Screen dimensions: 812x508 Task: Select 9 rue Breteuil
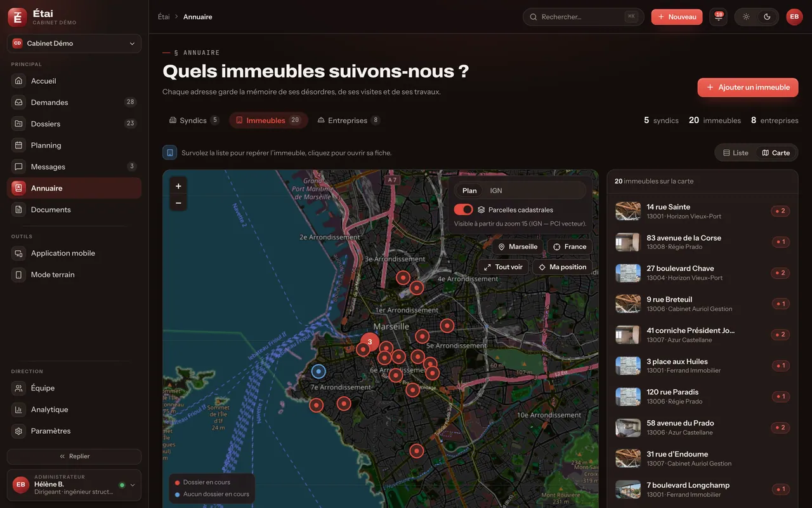coord(703,304)
